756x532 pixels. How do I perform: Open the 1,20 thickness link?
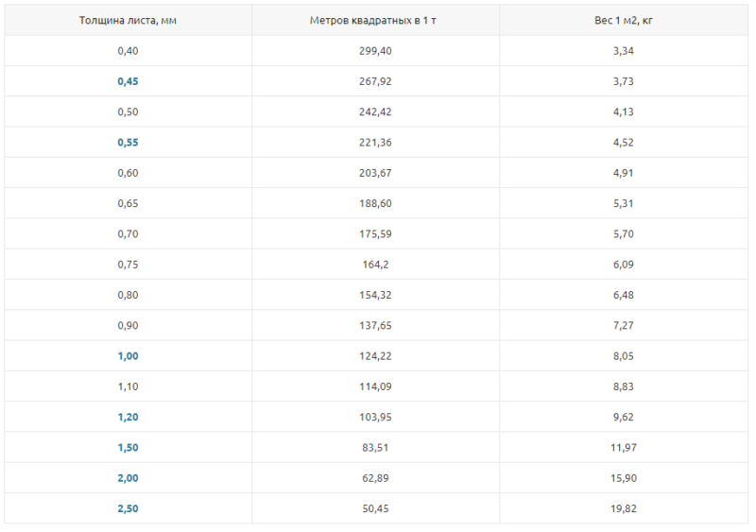click(128, 418)
